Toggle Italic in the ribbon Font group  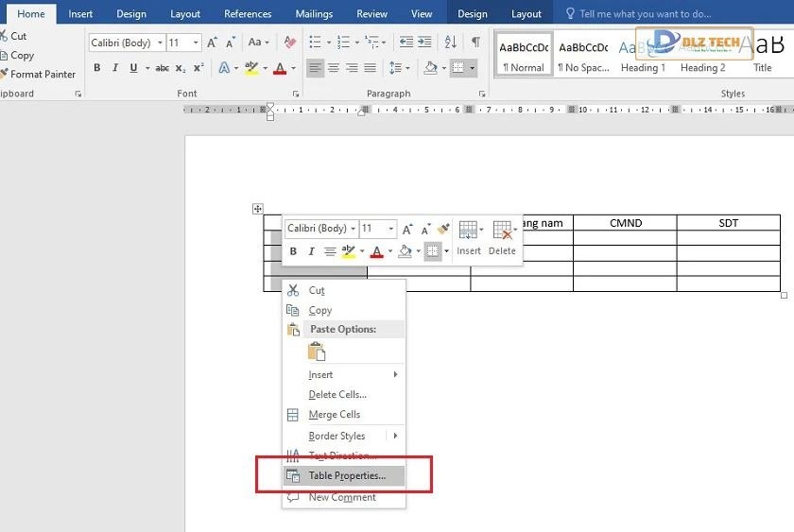click(115, 68)
